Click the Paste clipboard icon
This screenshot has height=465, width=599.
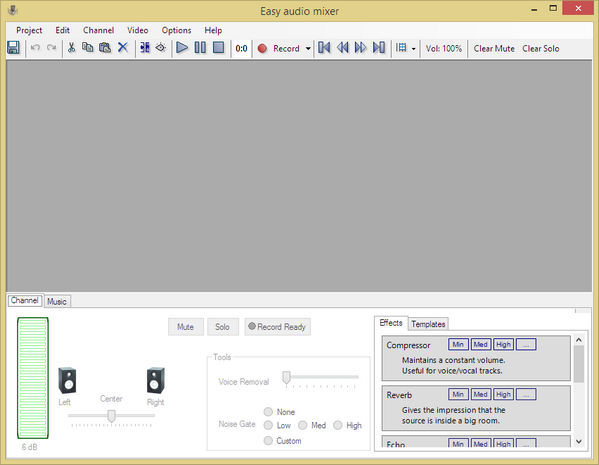[x=105, y=48]
